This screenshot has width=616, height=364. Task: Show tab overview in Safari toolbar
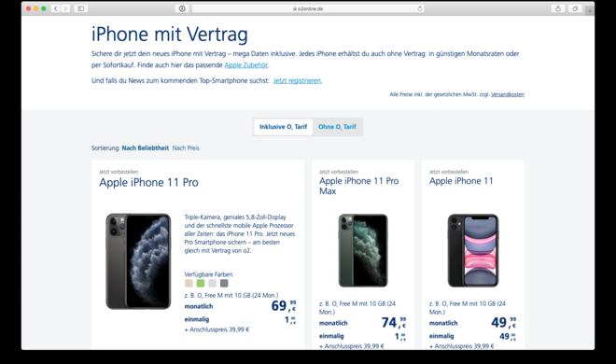pyautogui.click(x=575, y=8)
